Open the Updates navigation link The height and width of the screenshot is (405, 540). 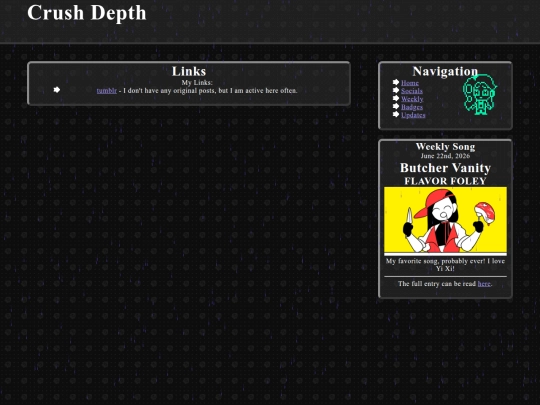[413, 115]
